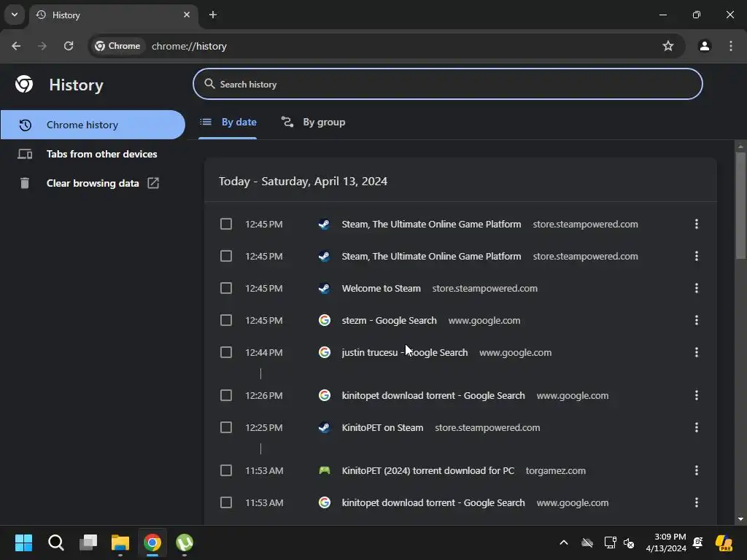Check the KinitoPET on Steam entry
Screen dimensions: 747x560
(x=226, y=427)
